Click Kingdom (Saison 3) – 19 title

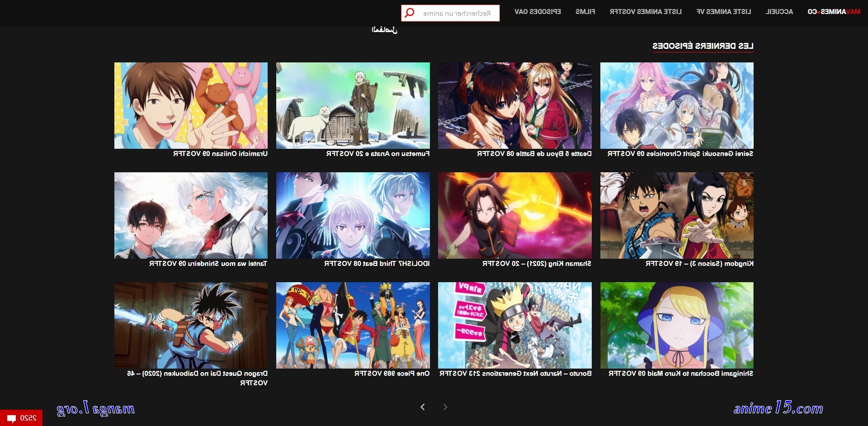click(x=699, y=264)
